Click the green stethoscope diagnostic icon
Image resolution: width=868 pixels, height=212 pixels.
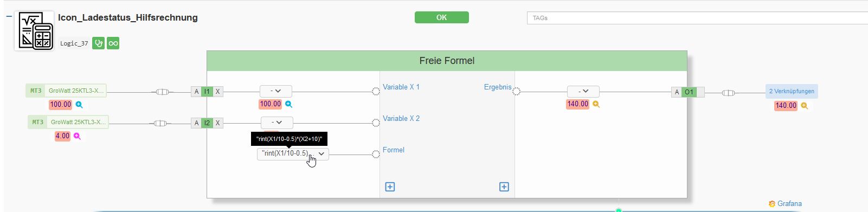click(98, 43)
